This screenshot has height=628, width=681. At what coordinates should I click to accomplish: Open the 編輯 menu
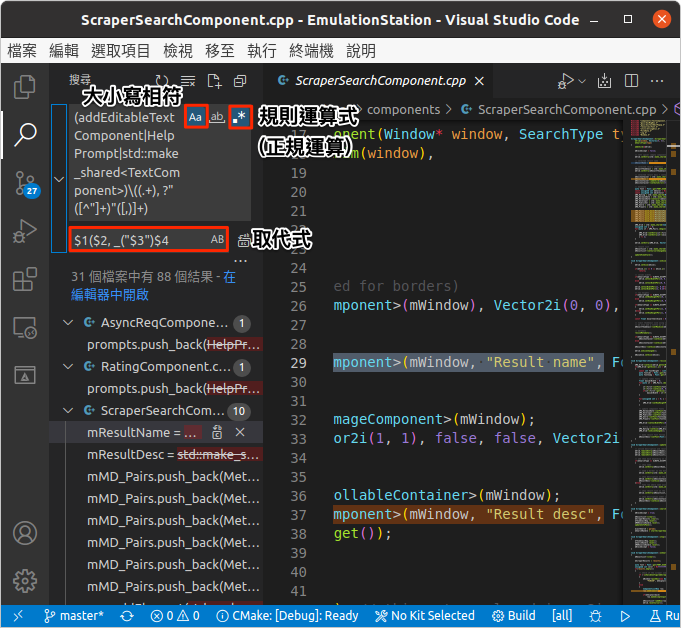pyautogui.click(x=64, y=51)
